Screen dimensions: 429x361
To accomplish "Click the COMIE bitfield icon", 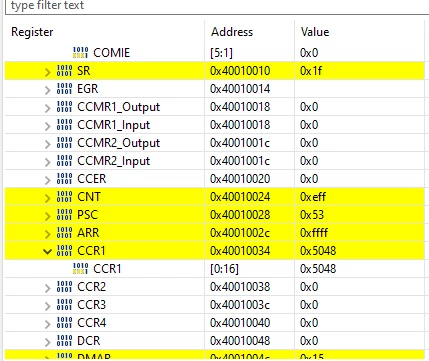I will tap(80, 53).
